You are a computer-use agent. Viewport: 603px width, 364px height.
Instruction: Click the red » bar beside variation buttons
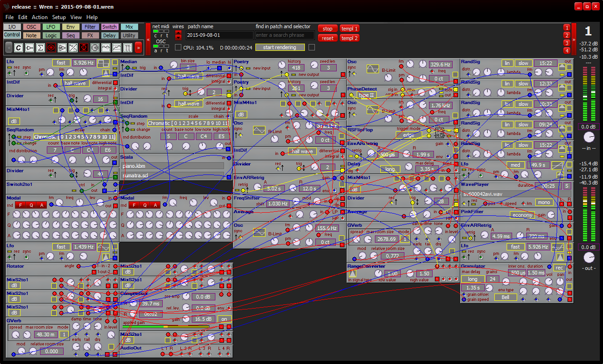click(574, 38)
